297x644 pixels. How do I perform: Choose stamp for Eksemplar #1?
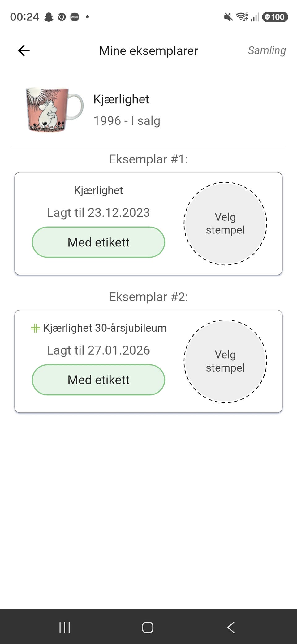[x=225, y=224]
